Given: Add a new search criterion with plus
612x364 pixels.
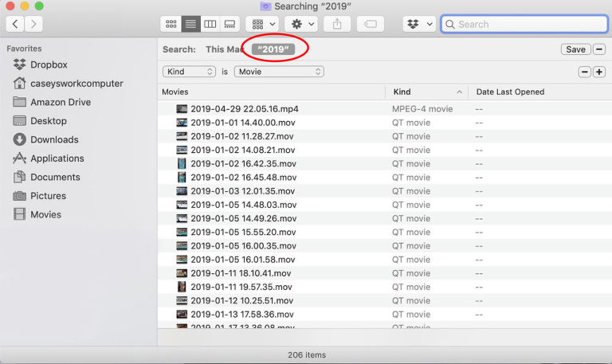Looking at the screenshot, I should coord(599,72).
